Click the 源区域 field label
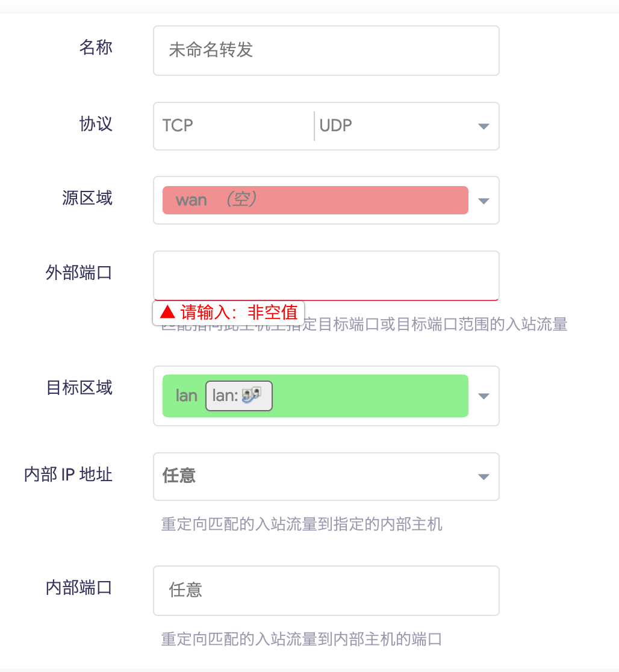The width and height of the screenshot is (619, 672). pos(87,198)
